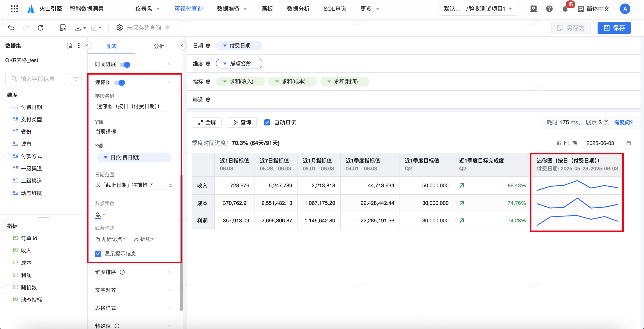Open notifications bell with 15 badge
This screenshot has height=329, width=644.
click(x=565, y=9)
